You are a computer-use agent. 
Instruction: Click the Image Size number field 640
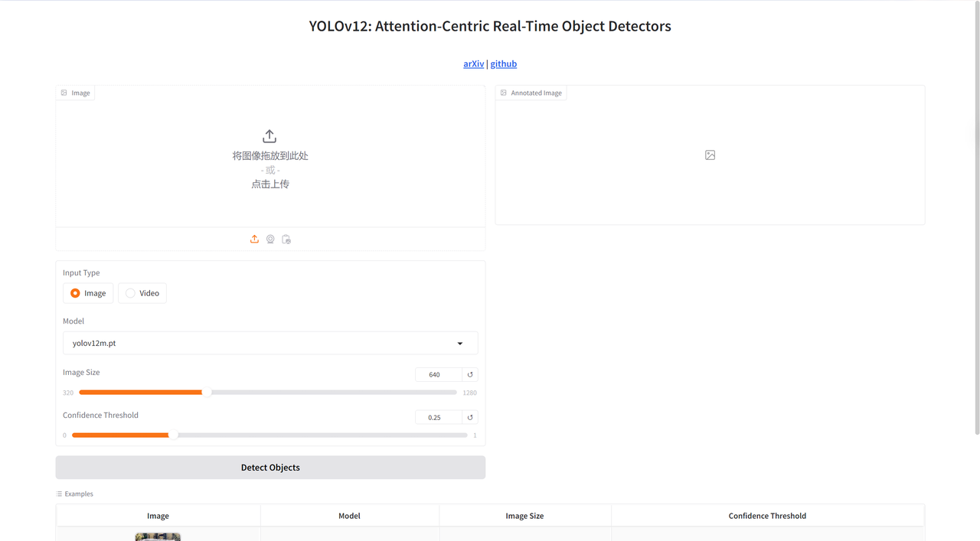(438, 374)
